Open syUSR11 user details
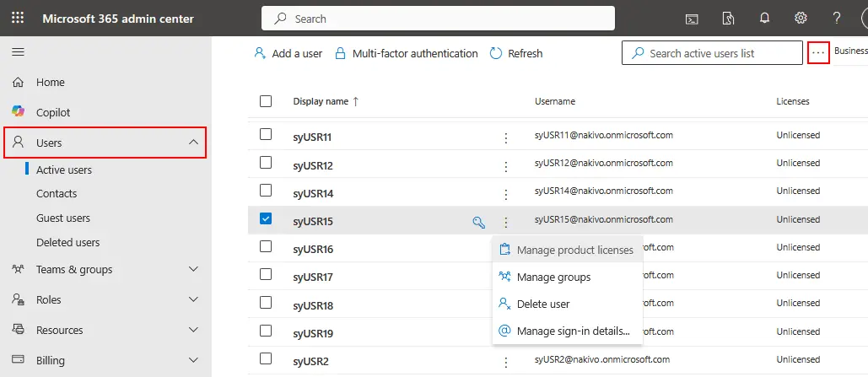The image size is (868, 377). click(x=312, y=137)
